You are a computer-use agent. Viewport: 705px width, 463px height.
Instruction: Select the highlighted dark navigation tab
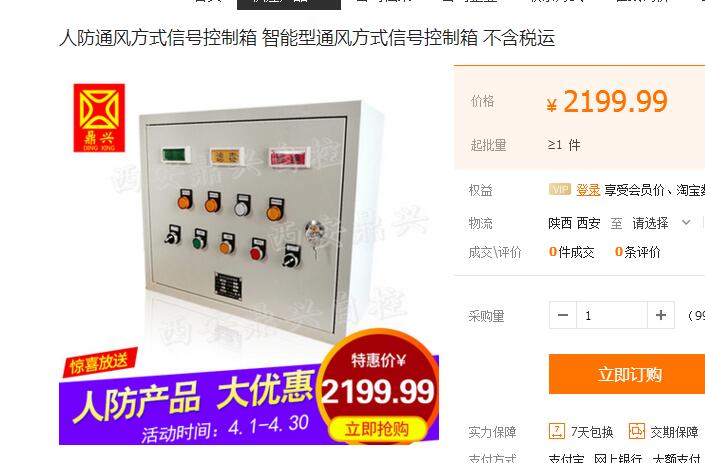pyautogui.click(x=289, y=4)
